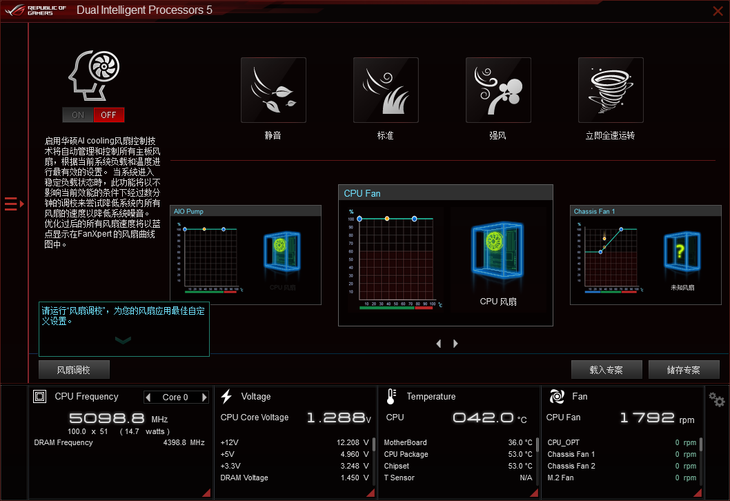The image size is (730, 501).
Task: Select the 标准 standard fan mode icon
Action: [385, 90]
